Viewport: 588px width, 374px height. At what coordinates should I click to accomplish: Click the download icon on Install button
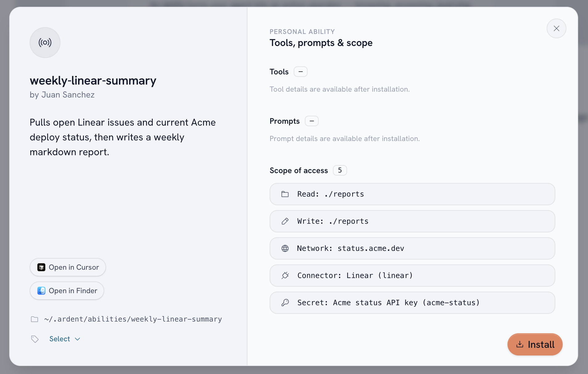click(520, 344)
